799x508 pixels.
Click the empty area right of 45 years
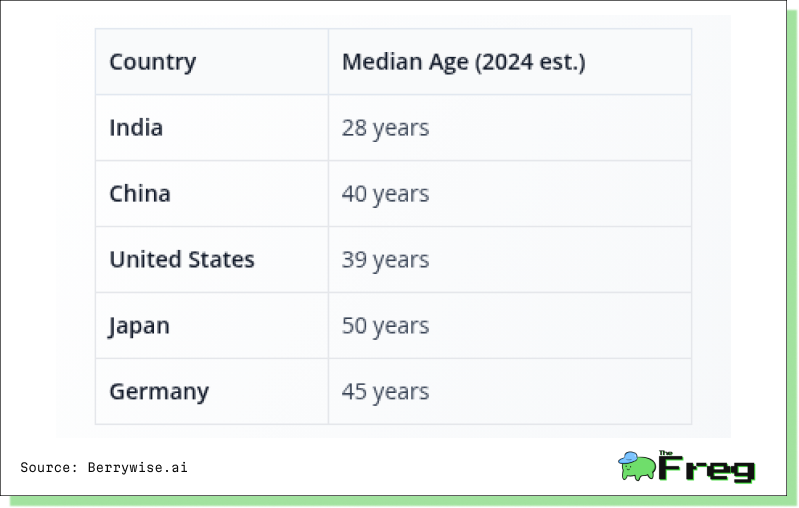(561, 391)
